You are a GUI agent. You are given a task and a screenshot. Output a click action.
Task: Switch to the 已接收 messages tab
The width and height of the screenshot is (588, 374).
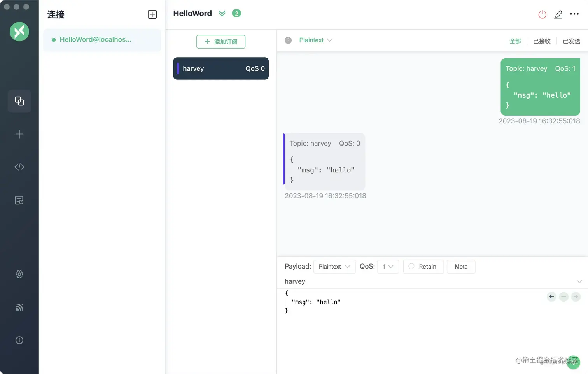(x=541, y=41)
